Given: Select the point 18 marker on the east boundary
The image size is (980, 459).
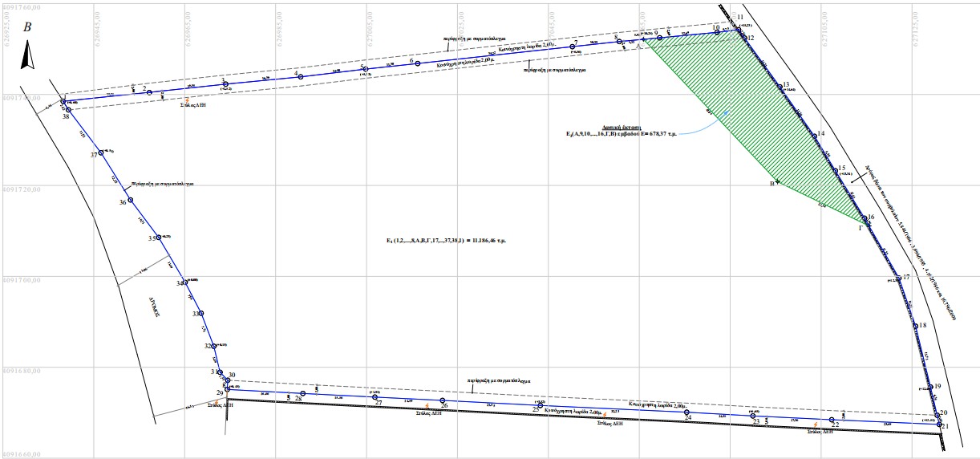Looking at the screenshot, I should point(914,326).
